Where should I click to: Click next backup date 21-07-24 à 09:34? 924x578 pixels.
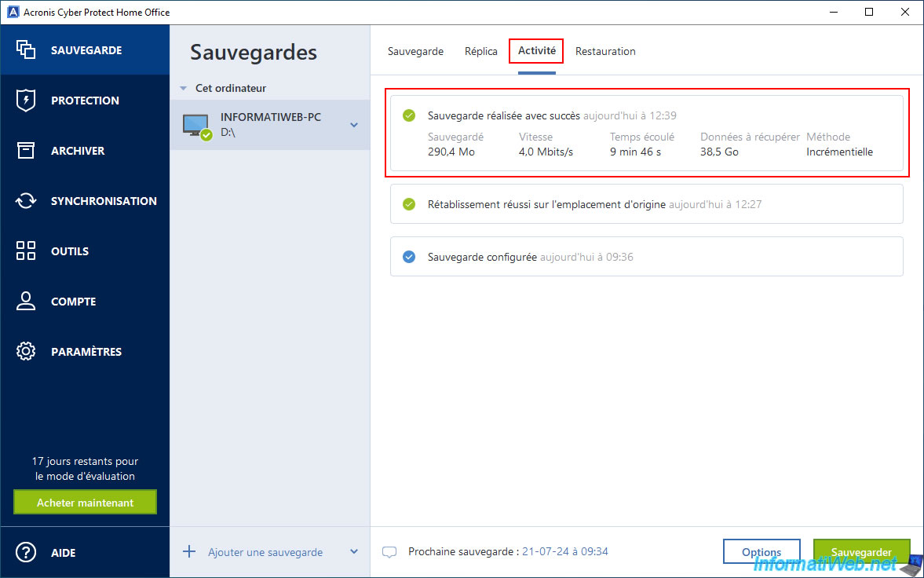click(x=565, y=551)
